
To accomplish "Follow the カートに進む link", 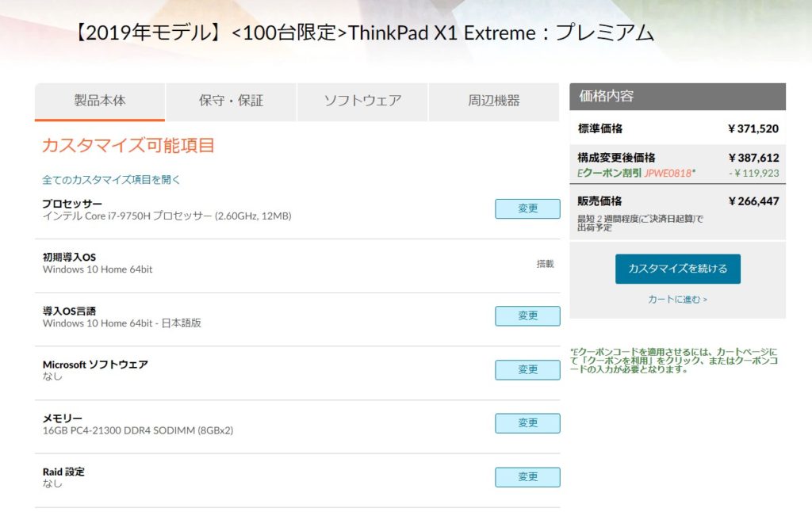I will [x=677, y=300].
